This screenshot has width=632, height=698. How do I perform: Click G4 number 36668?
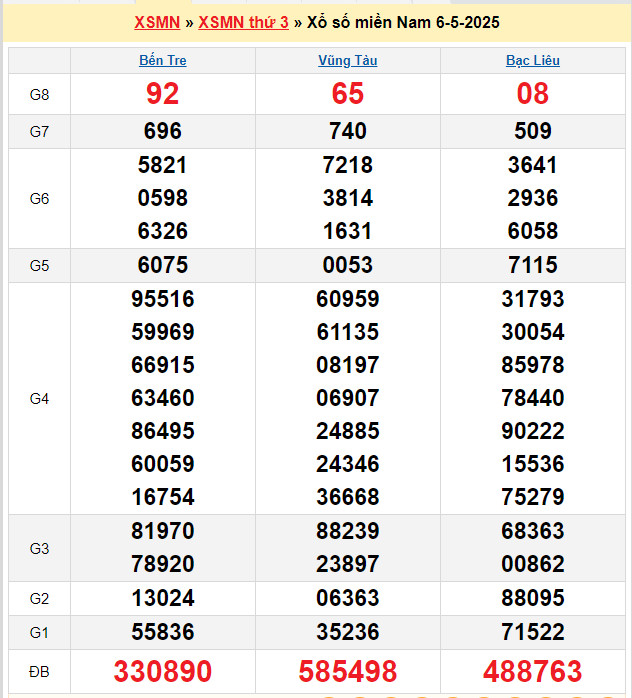point(348,497)
